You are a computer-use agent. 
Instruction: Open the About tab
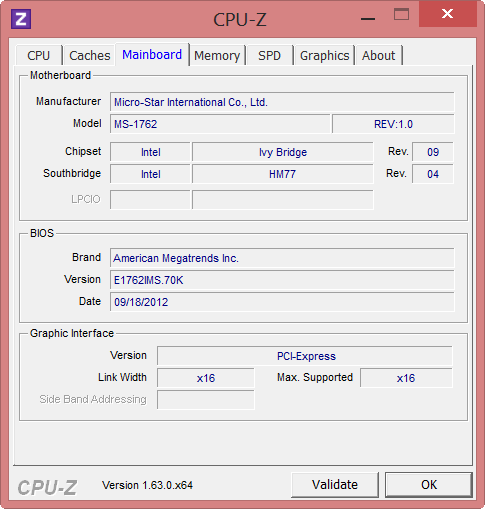pyautogui.click(x=378, y=55)
